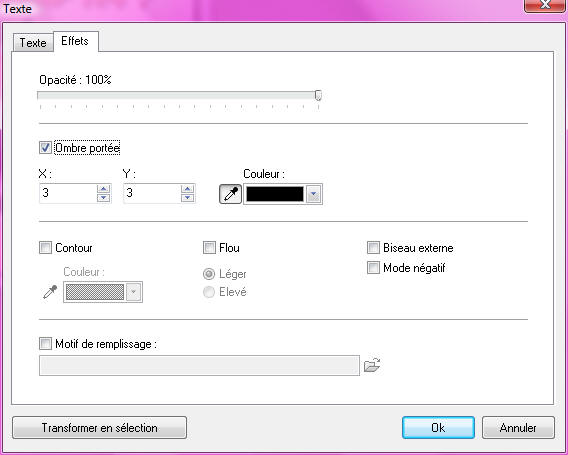Viewport: 568px width, 455px height.
Task: Click the Opacité slider handle
Action: [318, 96]
